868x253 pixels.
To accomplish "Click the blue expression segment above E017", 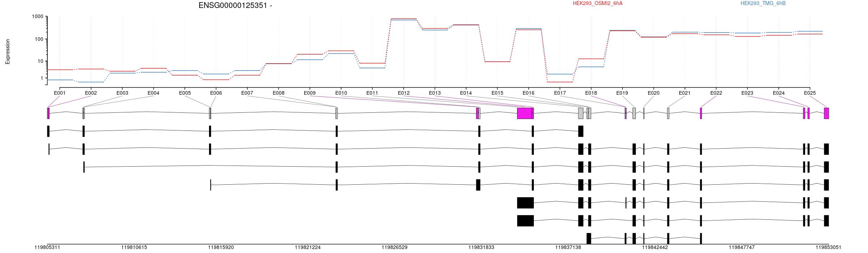I will point(560,74).
